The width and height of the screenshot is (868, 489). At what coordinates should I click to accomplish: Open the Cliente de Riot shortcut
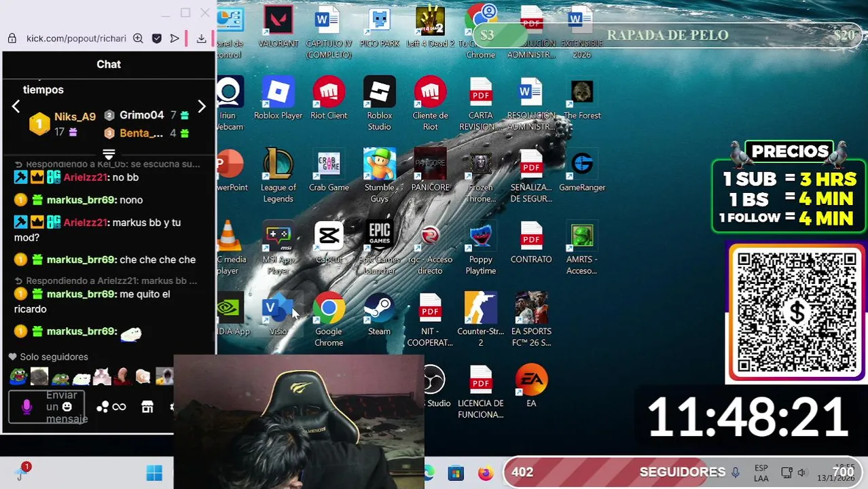pyautogui.click(x=430, y=105)
